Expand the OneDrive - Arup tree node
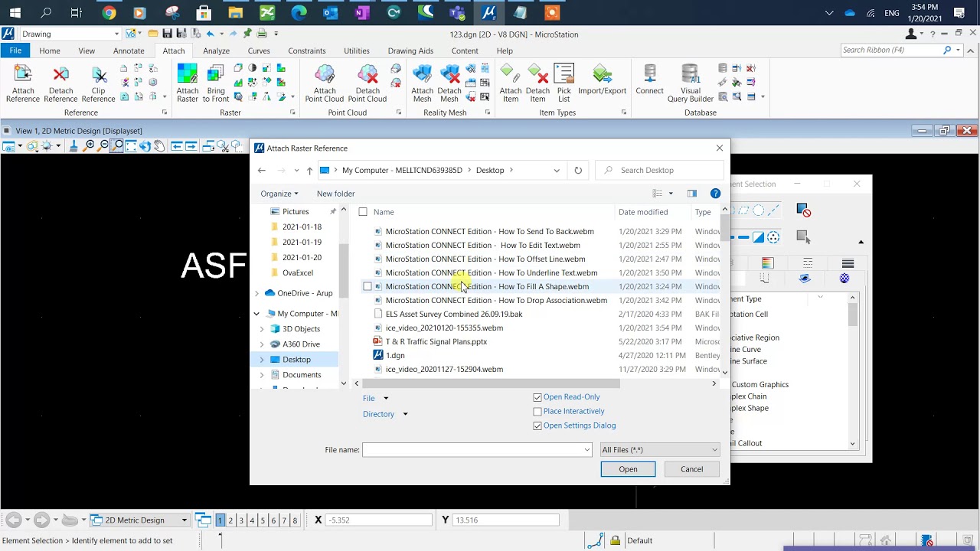Screen dimensions: 980x551 256,293
